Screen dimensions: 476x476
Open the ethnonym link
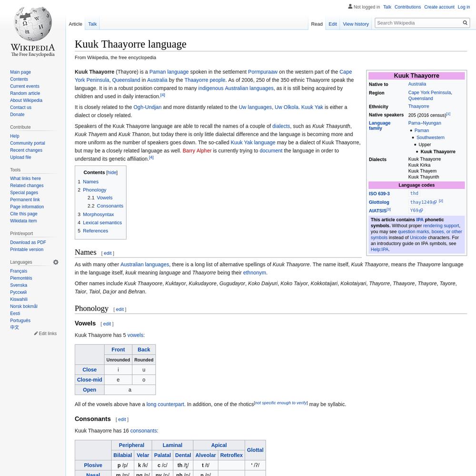pos(254,273)
